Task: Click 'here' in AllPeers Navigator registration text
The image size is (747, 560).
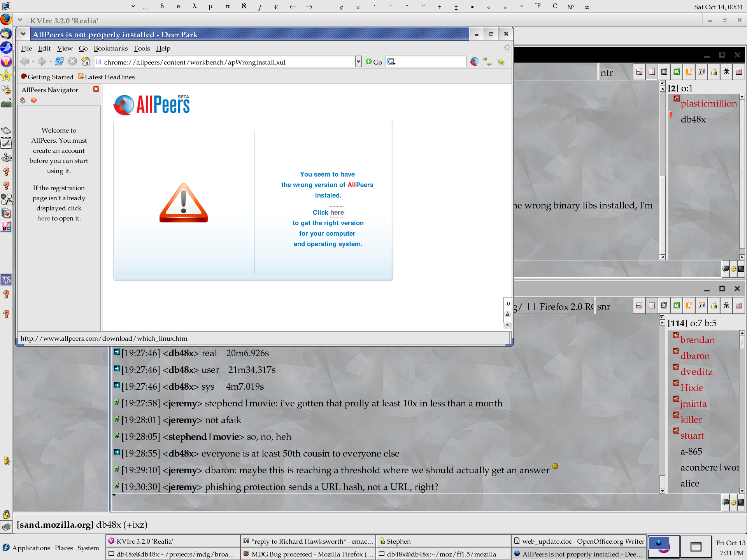Action: (x=44, y=219)
